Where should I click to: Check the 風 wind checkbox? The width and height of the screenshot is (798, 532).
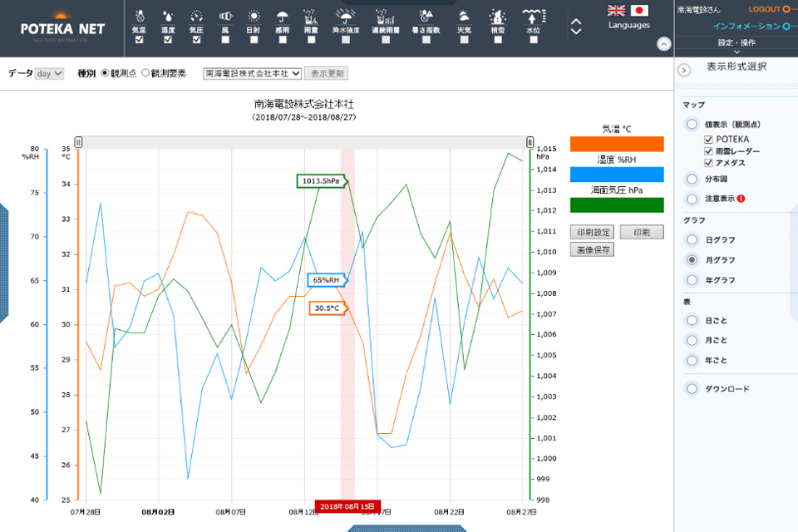click(225, 40)
